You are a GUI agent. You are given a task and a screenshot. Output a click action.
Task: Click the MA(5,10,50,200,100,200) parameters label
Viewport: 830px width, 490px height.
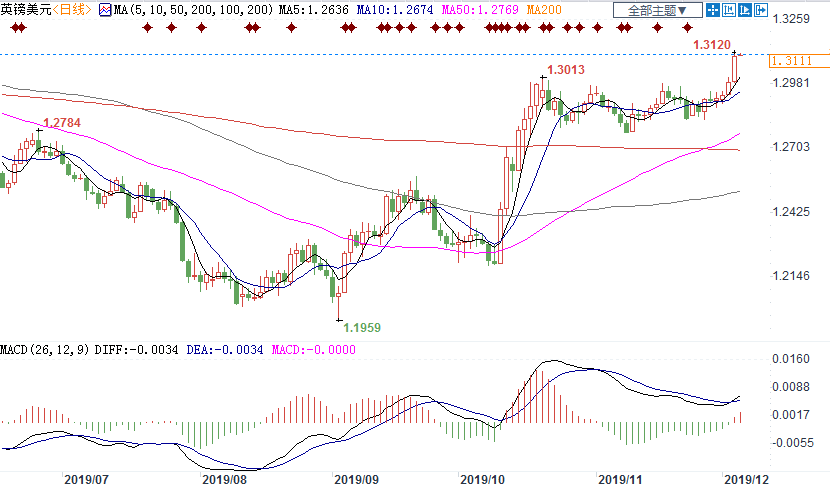pos(193,10)
